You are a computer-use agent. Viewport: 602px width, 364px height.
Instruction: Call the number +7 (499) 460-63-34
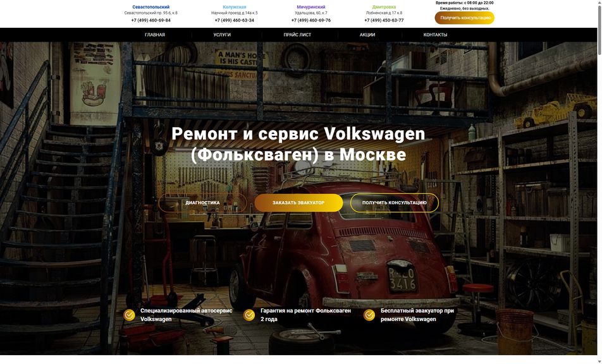(x=234, y=20)
